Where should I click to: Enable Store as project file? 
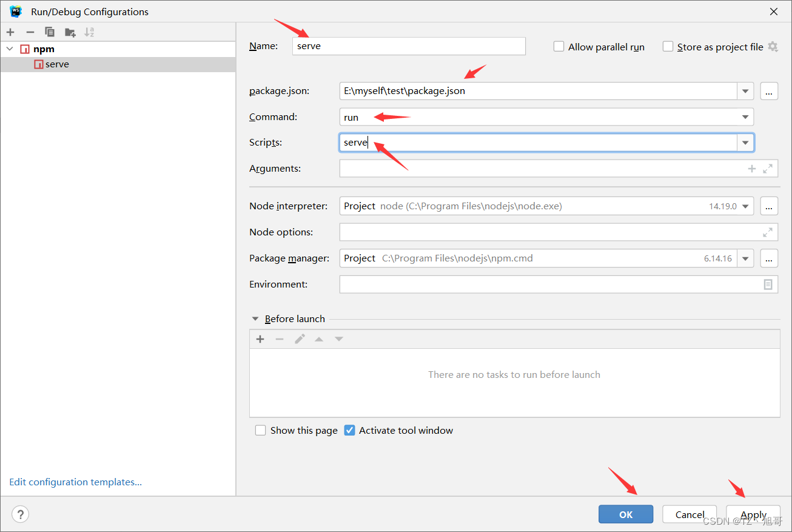[668, 47]
